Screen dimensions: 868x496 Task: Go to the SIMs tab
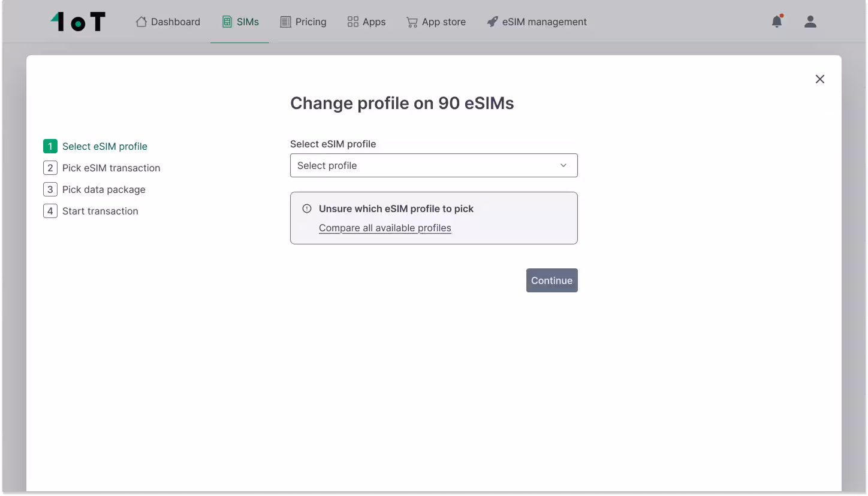pos(240,22)
